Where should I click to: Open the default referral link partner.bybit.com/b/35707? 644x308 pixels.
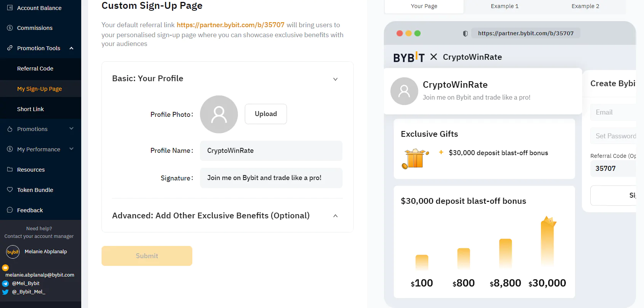(x=231, y=25)
